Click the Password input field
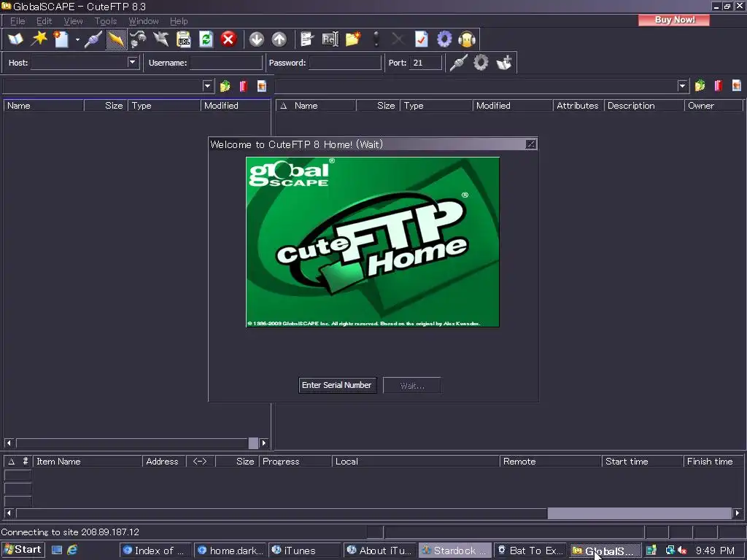Viewport: 747px width, 560px height. [x=345, y=63]
